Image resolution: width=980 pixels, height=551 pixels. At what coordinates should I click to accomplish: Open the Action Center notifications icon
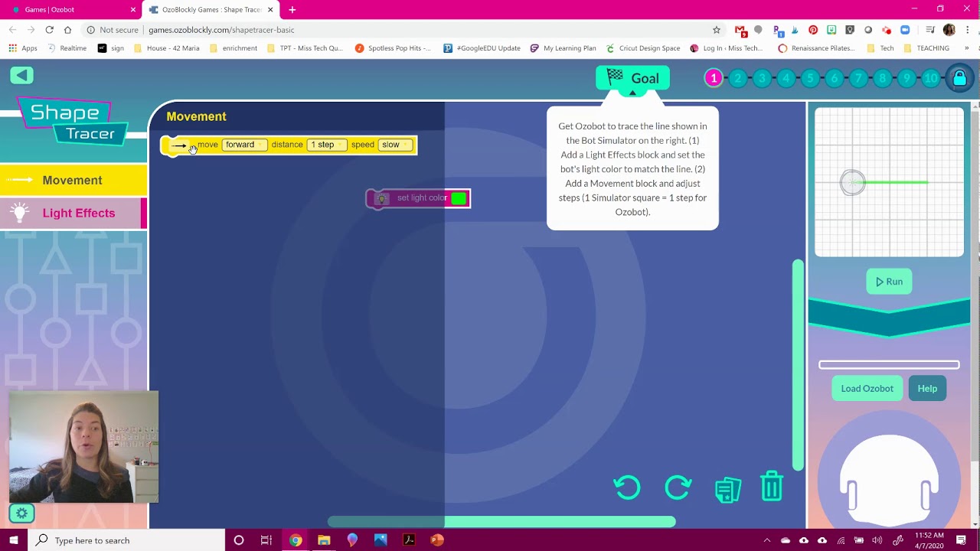(962, 540)
